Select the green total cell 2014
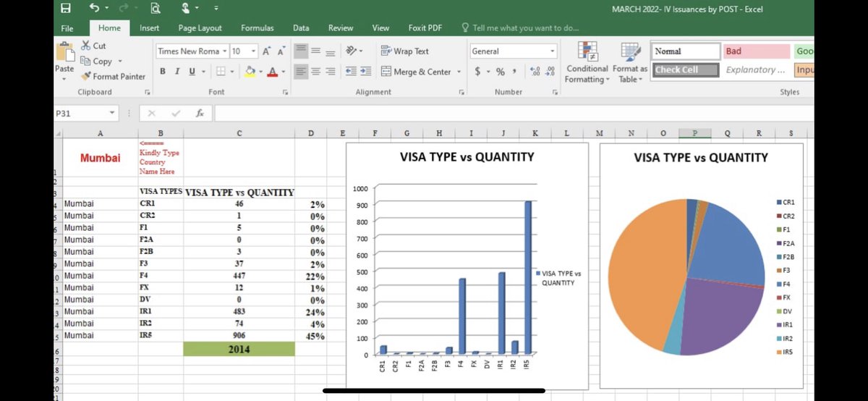Image resolution: width=868 pixels, height=401 pixels. [x=239, y=349]
